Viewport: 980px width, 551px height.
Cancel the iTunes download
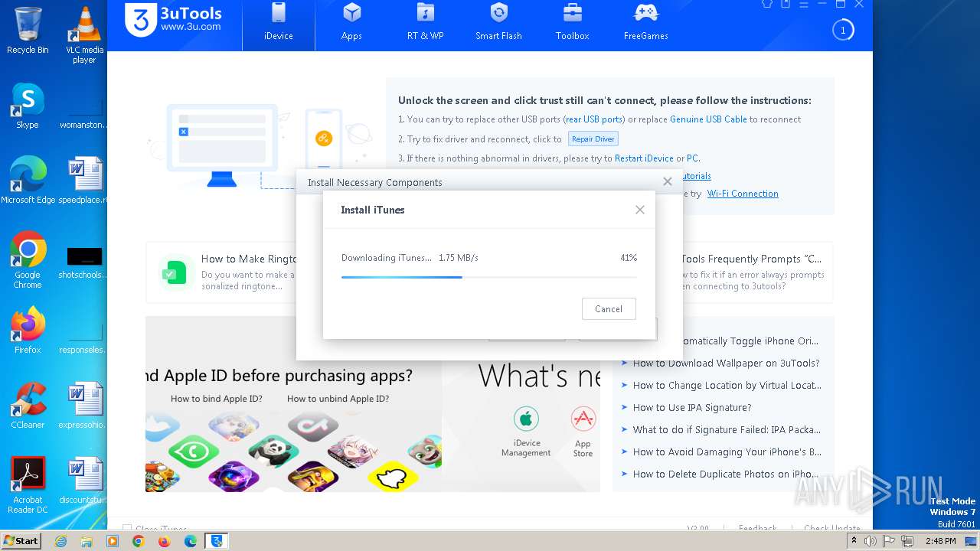coord(609,309)
